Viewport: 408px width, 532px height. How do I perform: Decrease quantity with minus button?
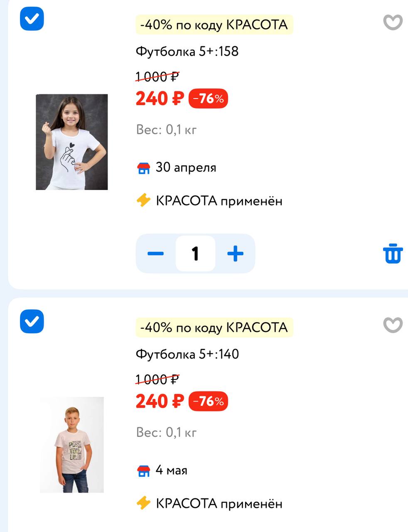click(155, 254)
